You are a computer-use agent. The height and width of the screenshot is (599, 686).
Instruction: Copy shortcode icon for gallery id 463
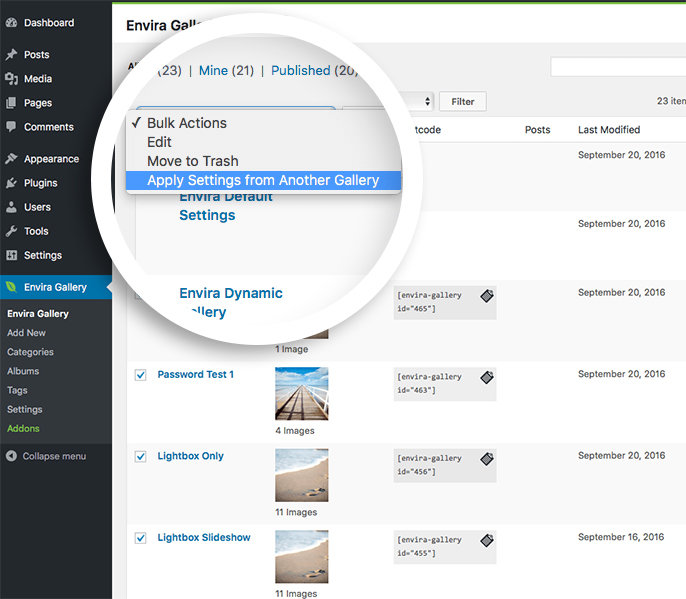pos(487,377)
